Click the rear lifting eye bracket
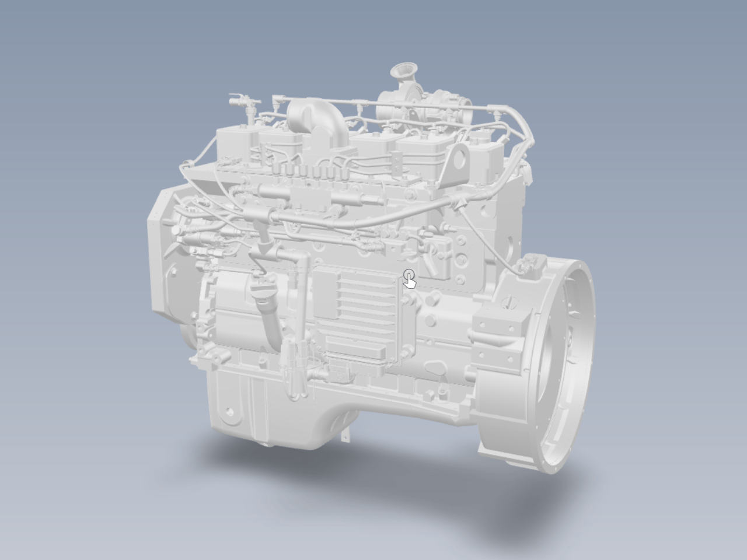This screenshot has width=747, height=560. 455,165
